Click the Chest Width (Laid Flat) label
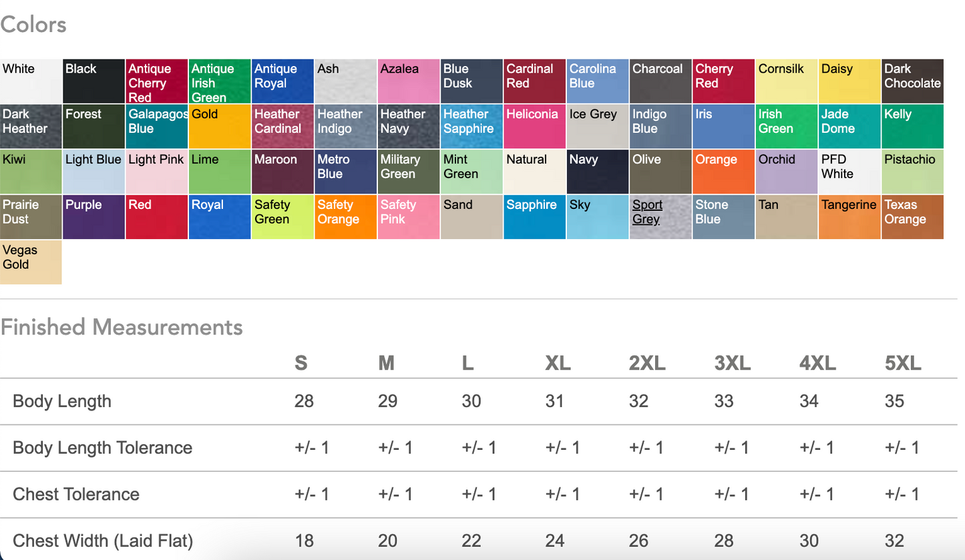Image resolution: width=965 pixels, height=560 pixels. 103,541
